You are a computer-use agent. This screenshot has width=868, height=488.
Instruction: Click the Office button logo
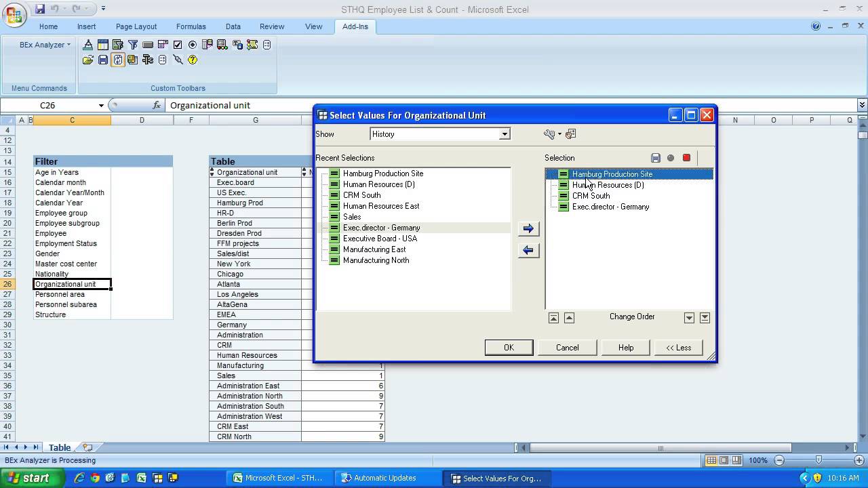click(14, 15)
